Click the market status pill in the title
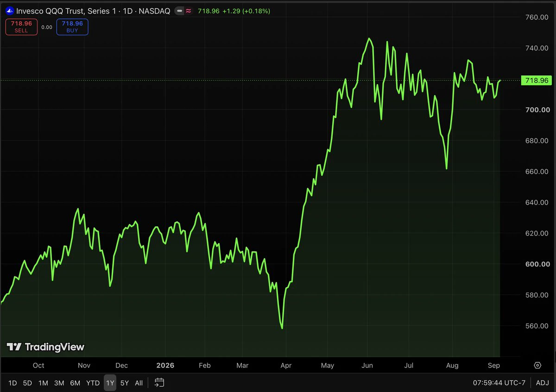This screenshot has width=556, height=392. (x=179, y=11)
